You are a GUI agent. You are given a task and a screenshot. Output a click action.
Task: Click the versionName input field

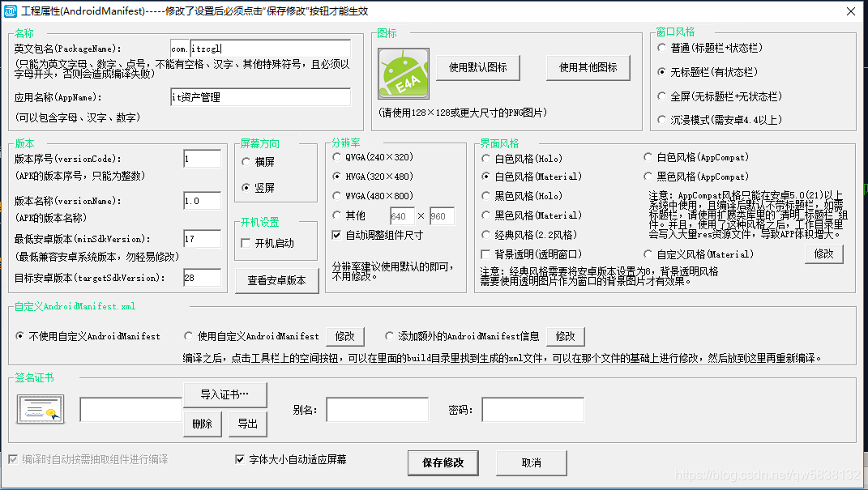click(x=202, y=201)
